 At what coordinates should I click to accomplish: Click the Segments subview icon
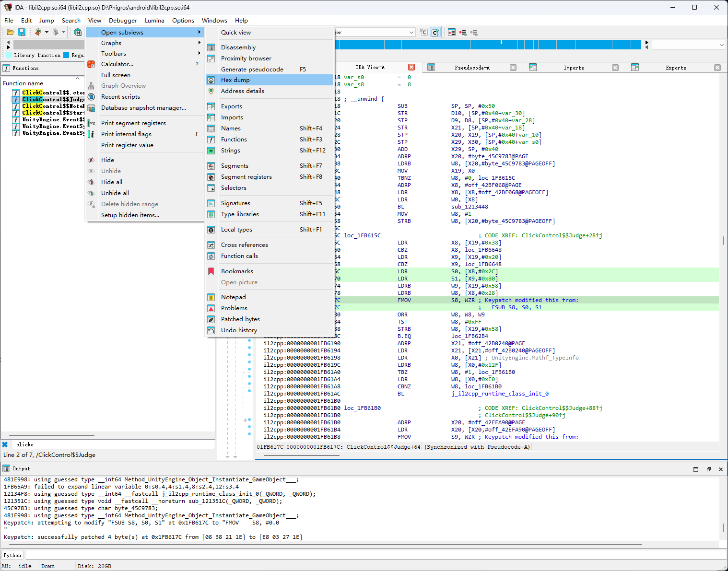point(211,166)
